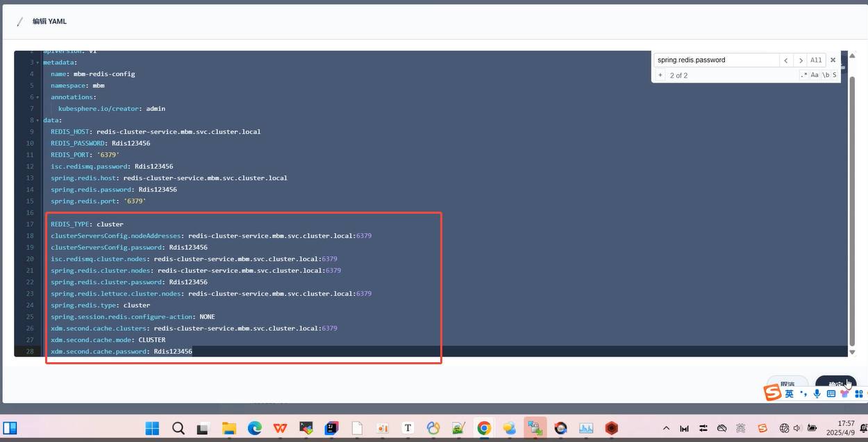Select All matches in search box

click(x=816, y=60)
